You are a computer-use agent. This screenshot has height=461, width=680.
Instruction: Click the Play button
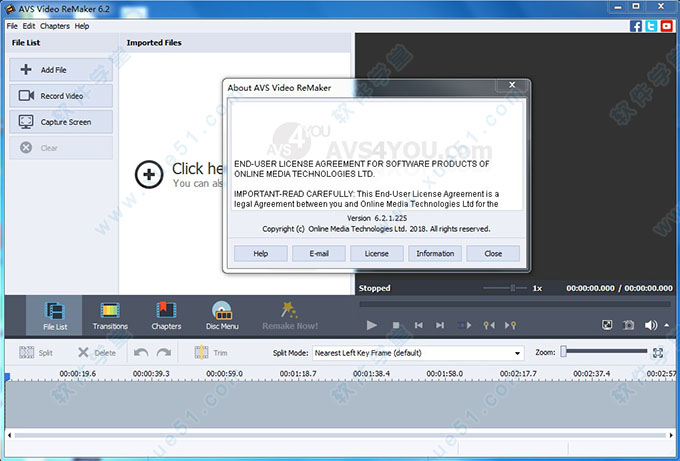click(372, 325)
